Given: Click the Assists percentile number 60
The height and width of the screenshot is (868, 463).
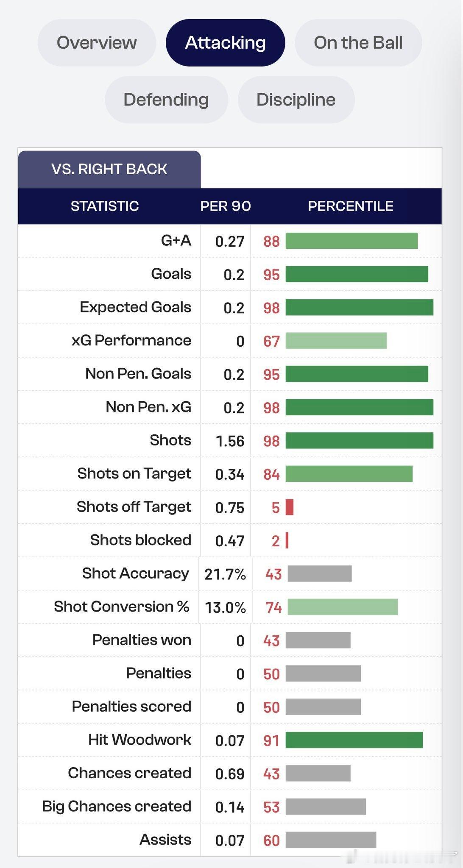Looking at the screenshot, I should pos(271,840).
